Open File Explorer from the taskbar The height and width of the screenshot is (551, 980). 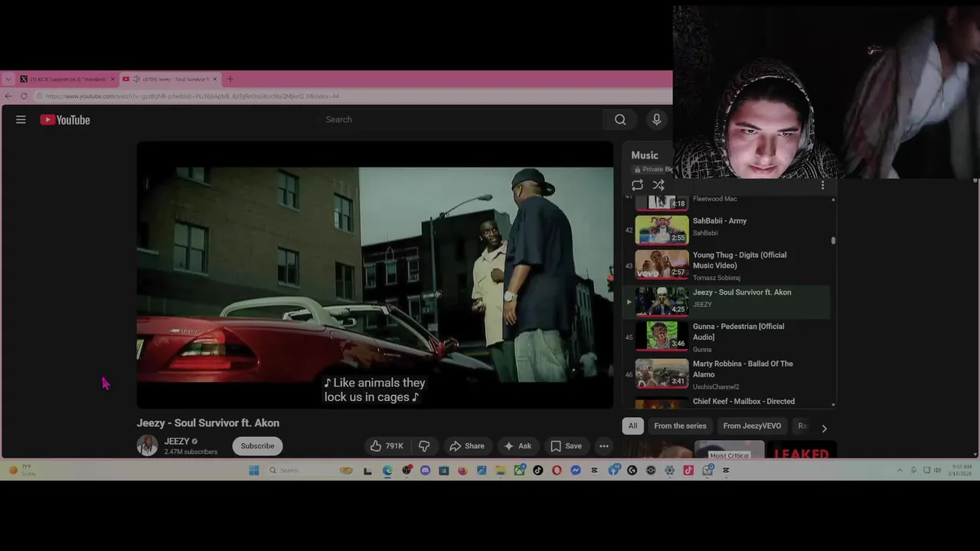pyautogui.click(x=500, y=471)
